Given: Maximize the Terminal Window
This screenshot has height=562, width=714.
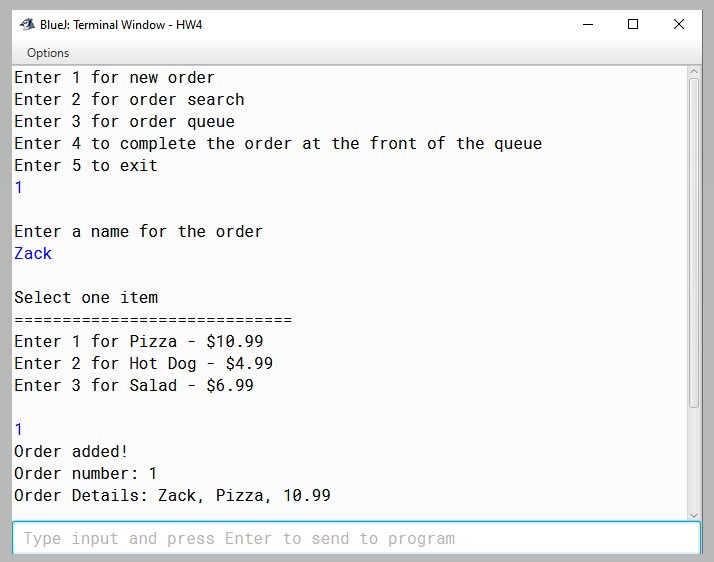Looking at the screenshot, I should pyautogui.click(x=632, y=24).
